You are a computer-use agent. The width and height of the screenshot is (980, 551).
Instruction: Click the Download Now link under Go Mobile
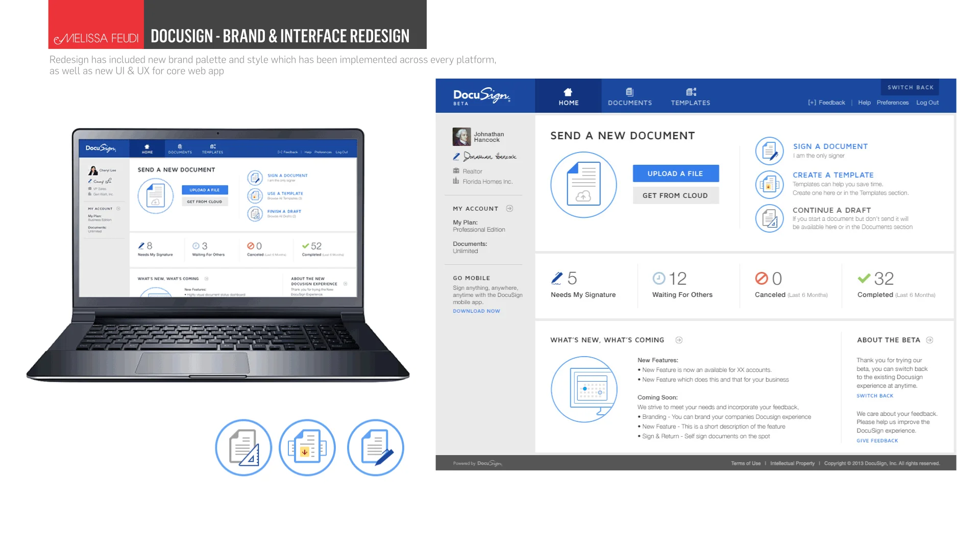click(476, 311)
